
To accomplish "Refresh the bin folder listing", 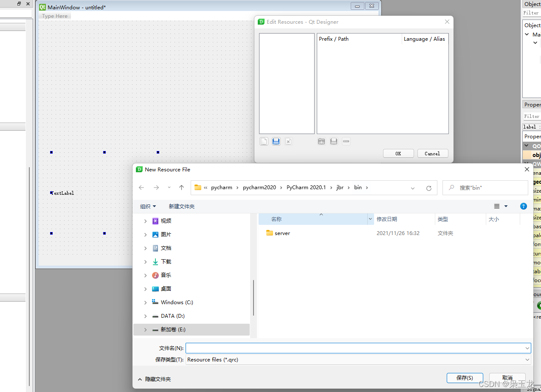I will [x=429, y=188].
